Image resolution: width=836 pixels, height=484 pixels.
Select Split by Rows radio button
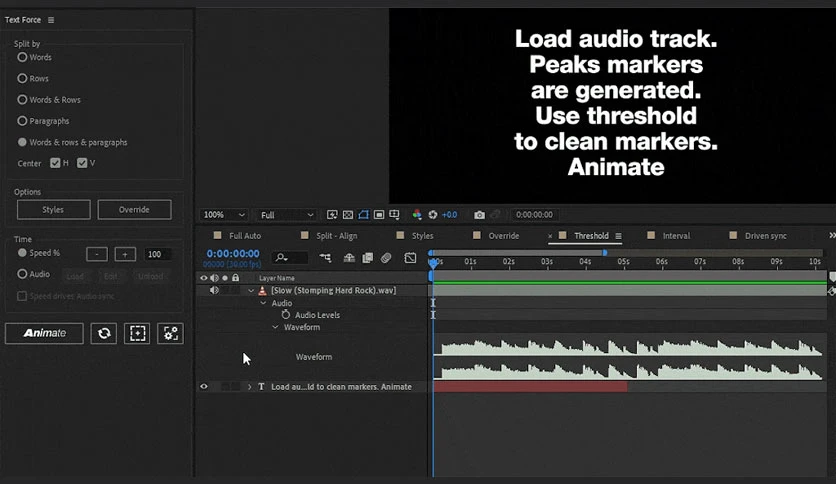coord(22,78)
